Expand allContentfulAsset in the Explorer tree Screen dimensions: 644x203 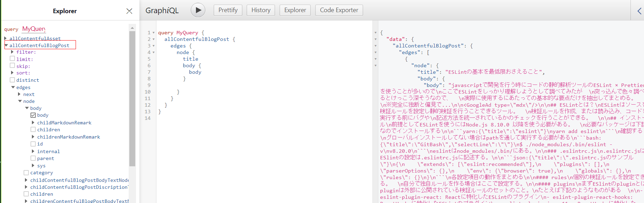tap(6, 38)
